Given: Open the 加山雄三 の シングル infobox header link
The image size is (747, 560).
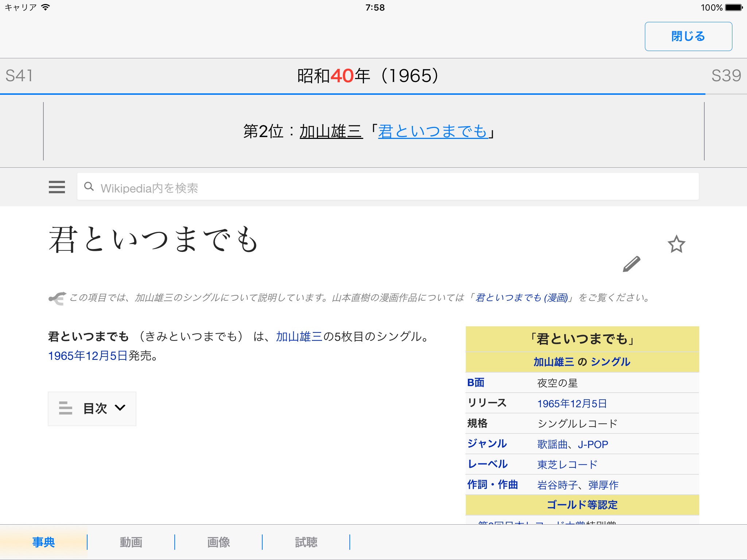Looking at the screenshot, I should pyautogui.click(x=582, y=362).
